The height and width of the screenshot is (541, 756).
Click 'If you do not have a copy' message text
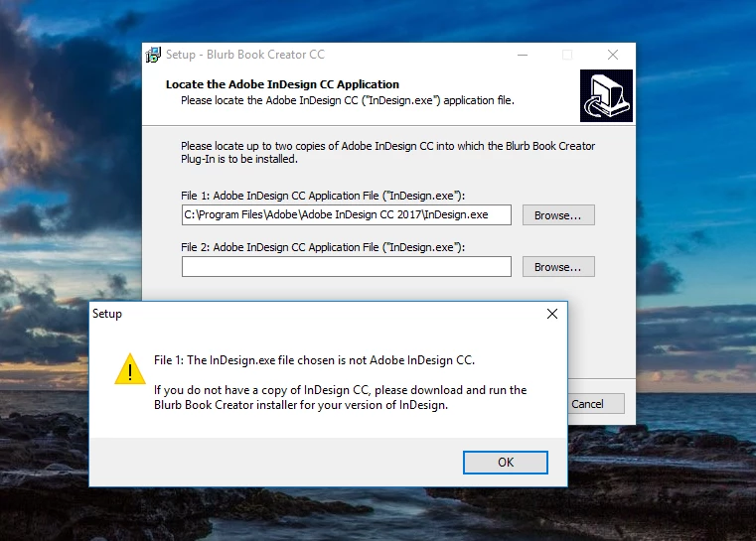(341, 397)
